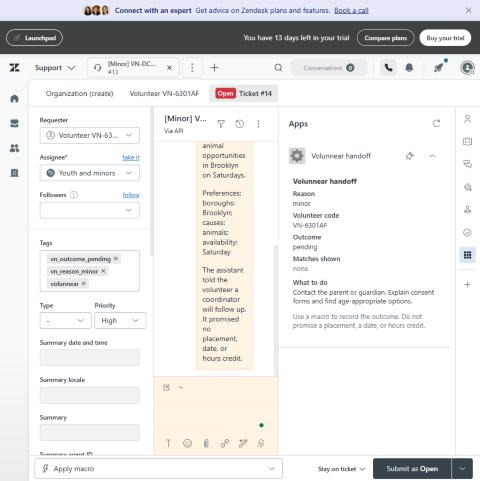This screenshot has width=480, height=481.
Task: Click Compare plans
Action: coord(386,38)
